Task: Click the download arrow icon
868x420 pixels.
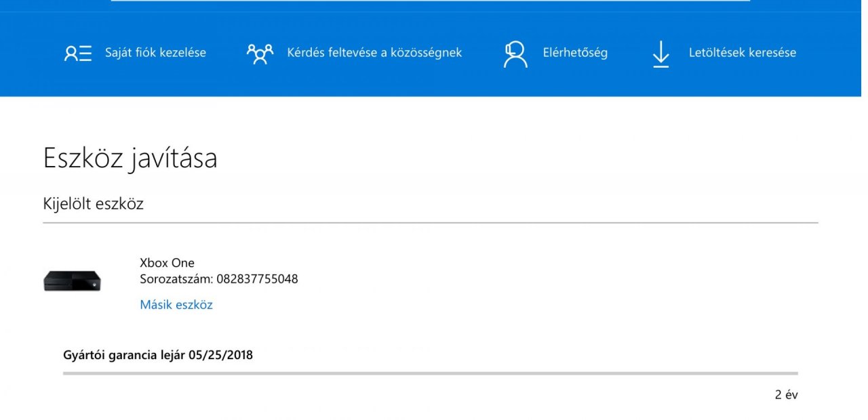Action: pyautogui.click(x=660, y=54)
